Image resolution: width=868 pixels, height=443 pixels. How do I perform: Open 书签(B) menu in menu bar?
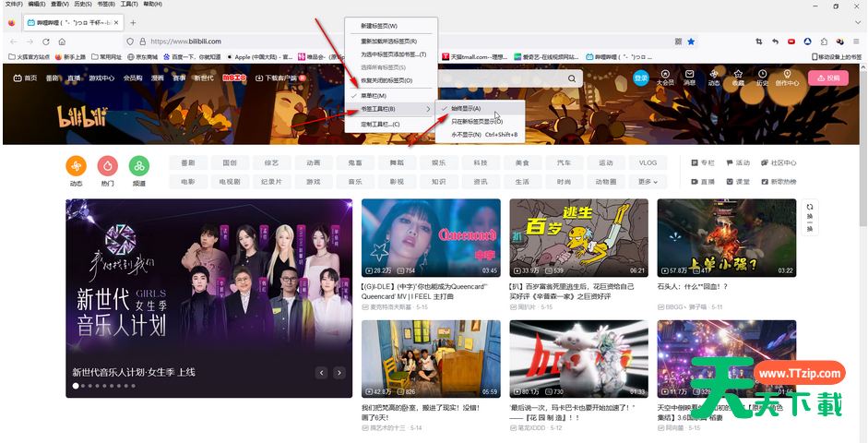click(x=106, y=4)
